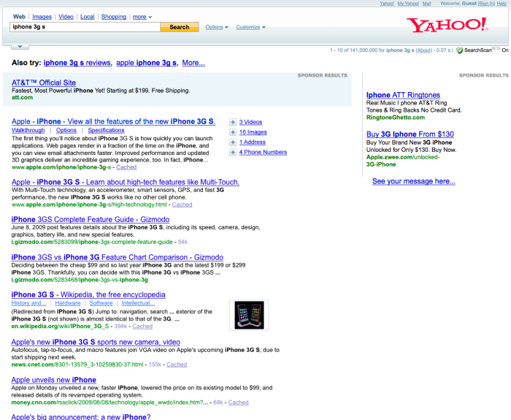Open cached copy of high-technology.html result
511x420 pixels.
coord(182,205)
